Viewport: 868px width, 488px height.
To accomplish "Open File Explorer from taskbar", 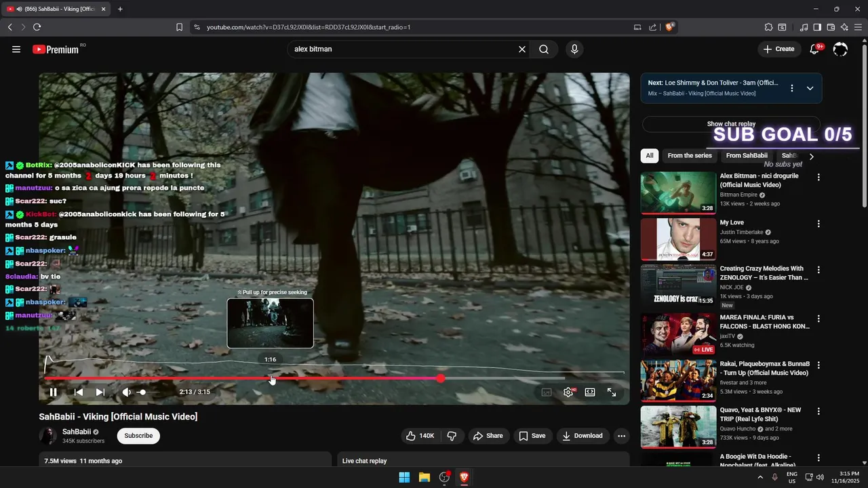I will (424, 477).
